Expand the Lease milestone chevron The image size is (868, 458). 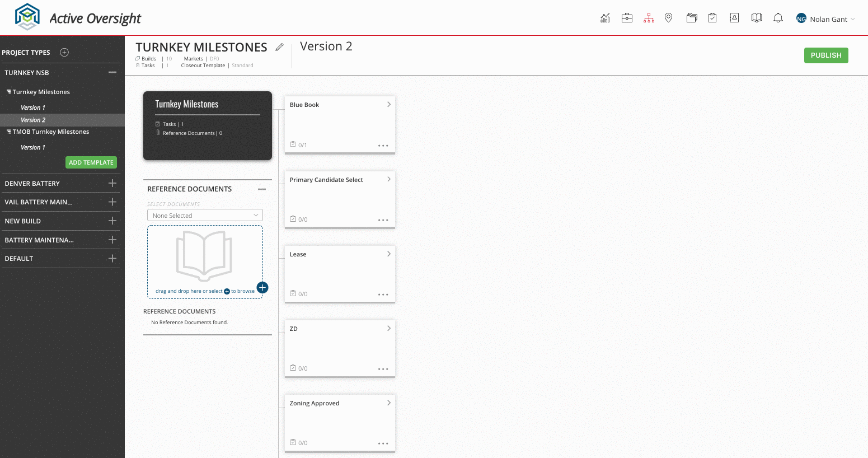click(x=389, y=254)
